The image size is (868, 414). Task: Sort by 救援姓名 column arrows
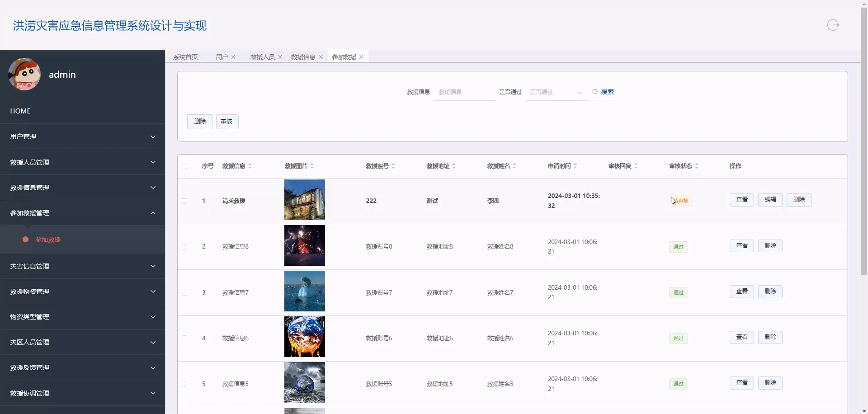pos(514,166)
